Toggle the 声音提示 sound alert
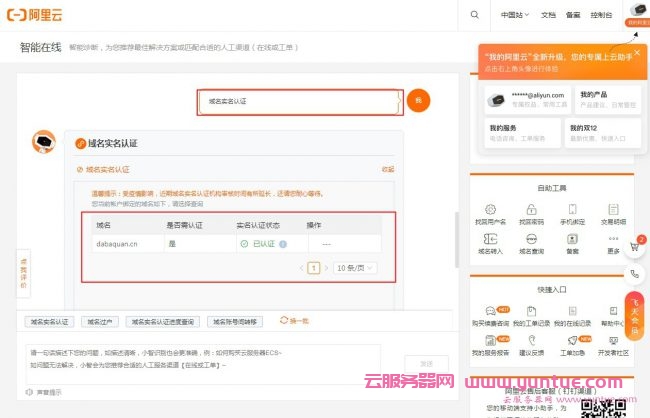The width and height of the screenshot is (650, 418). click(x=45, y=392)
